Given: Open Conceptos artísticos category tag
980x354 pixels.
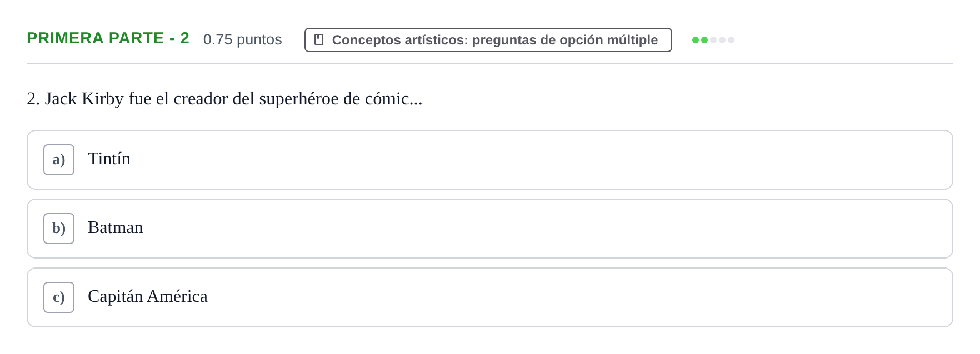Looking at the screenshot, I should [x=488, y=40].
